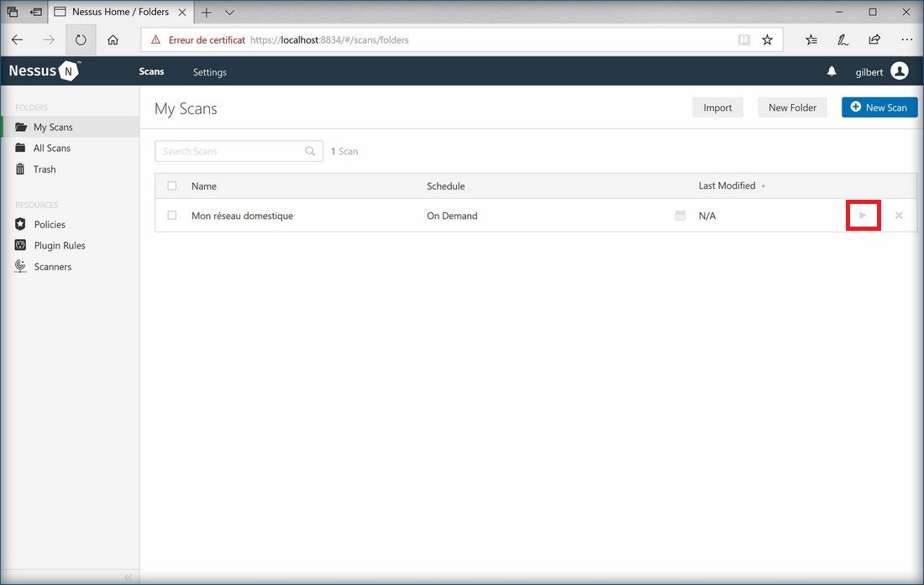
Task: Open the browser tab list chevron
Action: click(230, 13)
